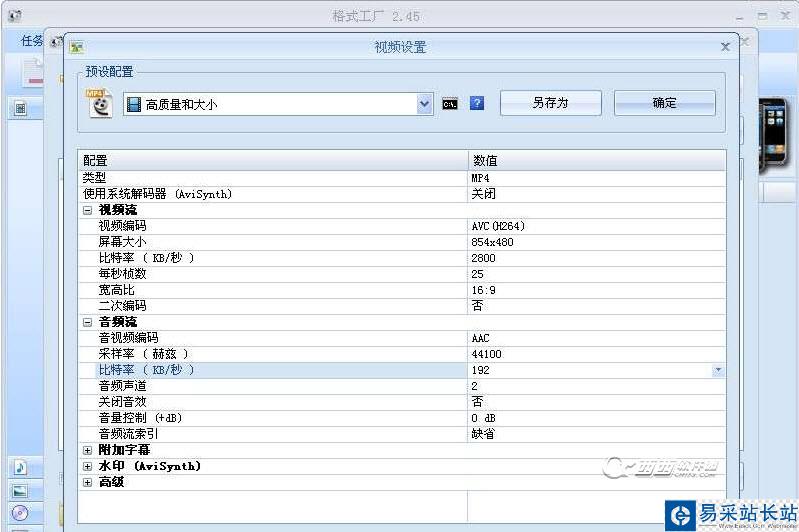Click the AVC(H264) value
799x532 pixels.
pyautogui.click(x=597, y=226)
